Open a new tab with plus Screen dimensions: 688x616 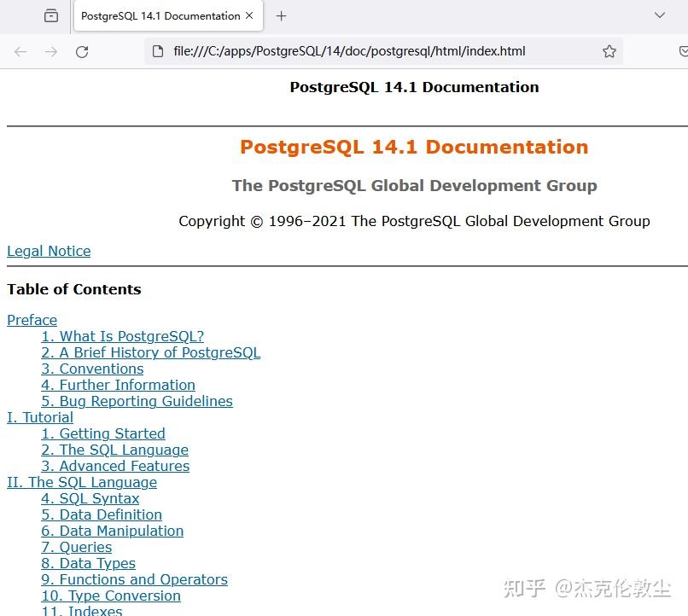tap(281, 16)
